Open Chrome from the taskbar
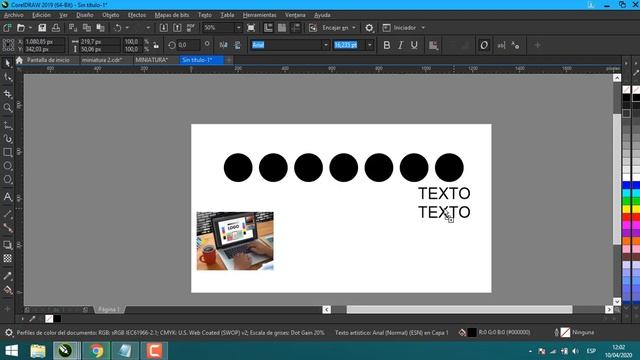Image resolution: width=640 pixels, height=360 pixels. pyautogui.click(x=96, y=351)
